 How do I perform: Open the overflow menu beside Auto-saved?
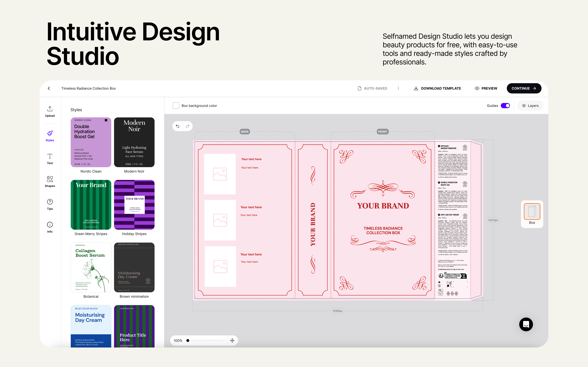[x=398, y=88]
